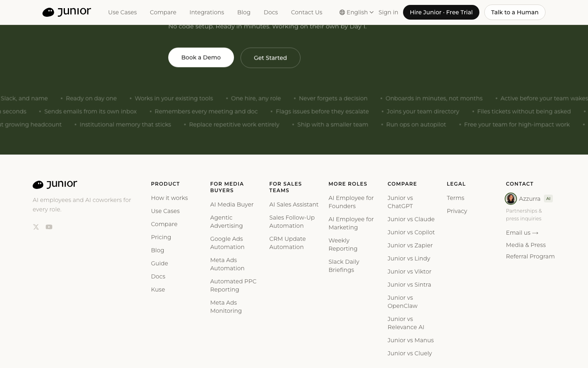Image resolution: width=588 pixels, height=368 pixels.
Task: Open Compare under Product in footer
Action: [164, 224]
